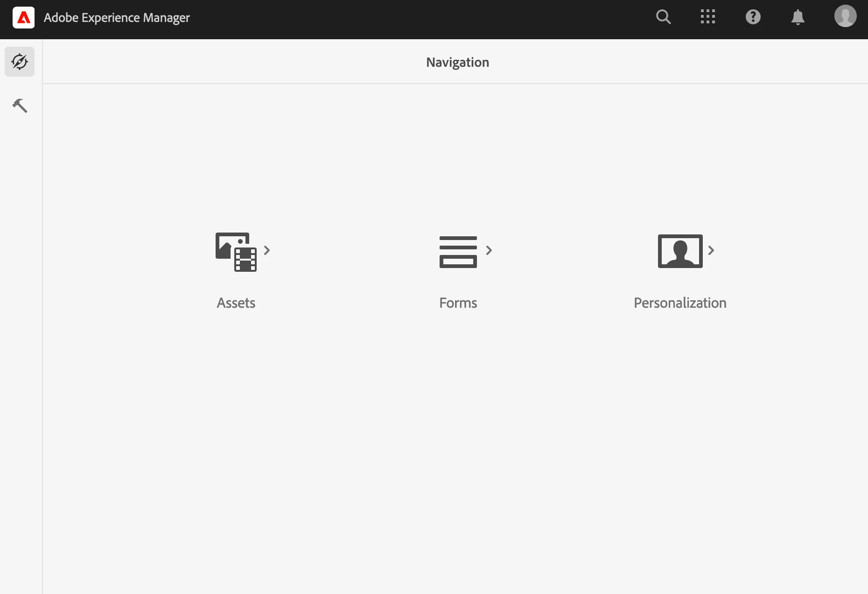Viewport: 868px width, 594px height.
Task: Click the Adobe logo icon
Action: [x=23, y=18]
